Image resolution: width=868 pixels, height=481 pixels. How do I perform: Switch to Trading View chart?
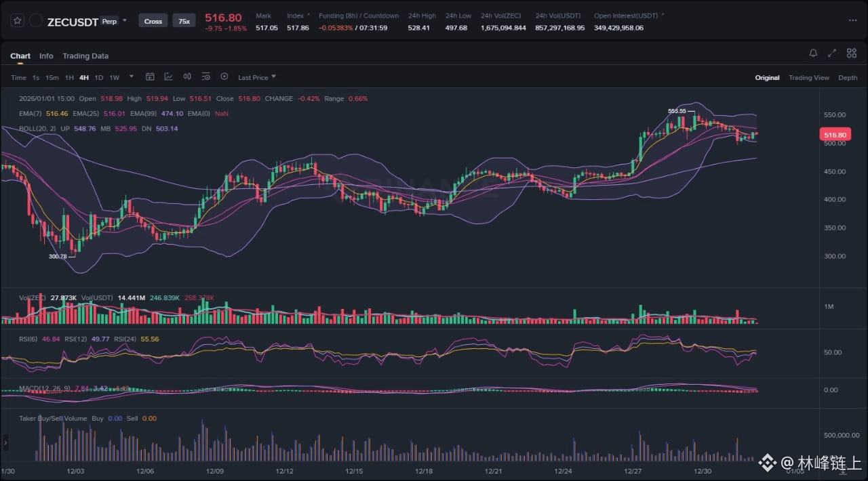[809, 78]
